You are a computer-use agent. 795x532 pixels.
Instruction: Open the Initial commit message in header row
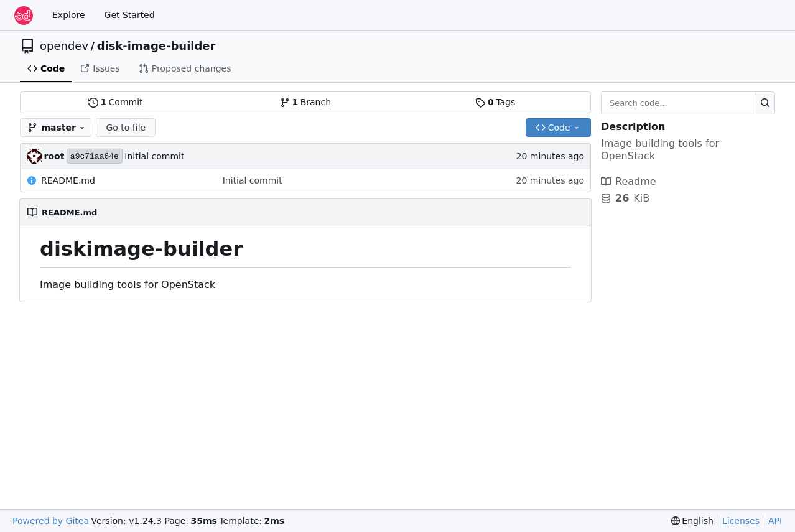coord(154,156)
